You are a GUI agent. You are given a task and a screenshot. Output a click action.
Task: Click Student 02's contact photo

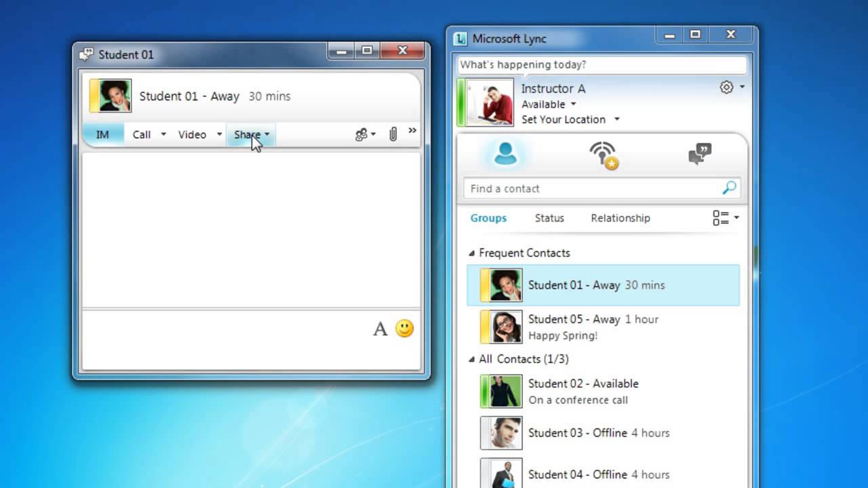[506, 391]
